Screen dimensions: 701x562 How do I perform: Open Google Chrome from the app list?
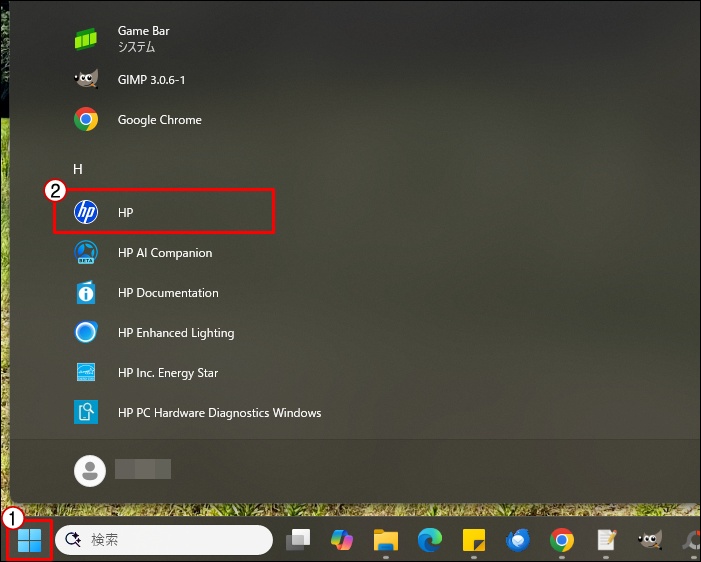159,120
